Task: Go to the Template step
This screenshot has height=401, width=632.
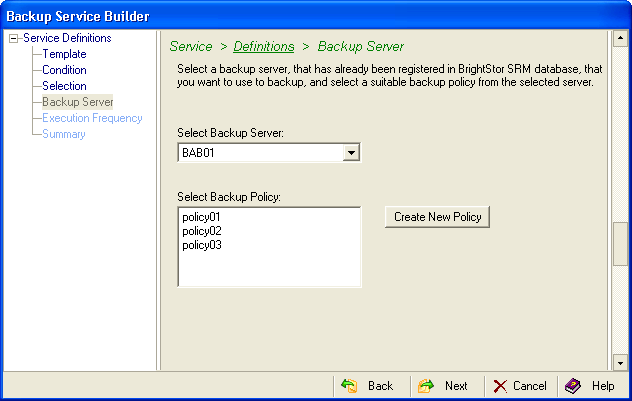Action: (x=64, y=54)
